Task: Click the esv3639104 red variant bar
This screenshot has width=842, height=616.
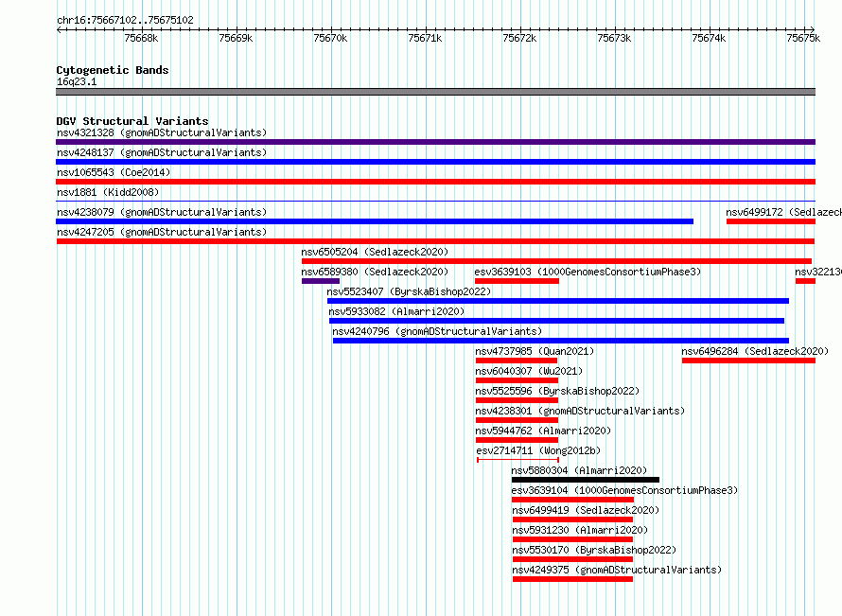Action: (x=573, y=500)
